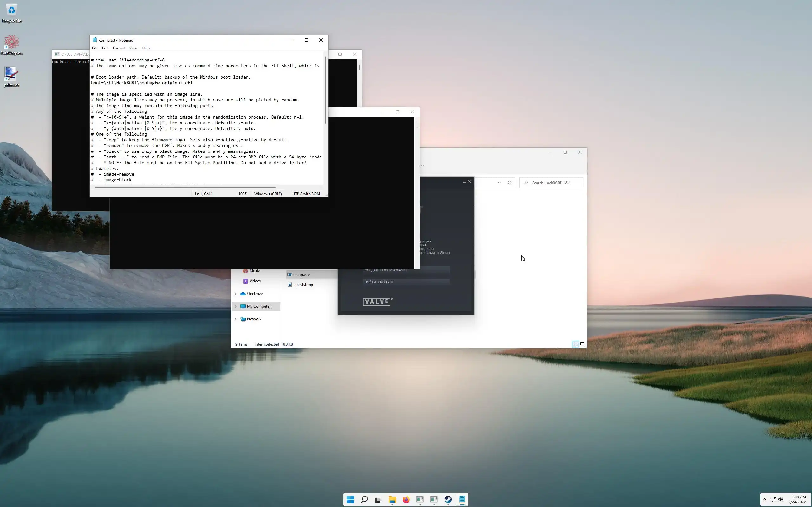
Task: Open the Edit menu in Notepad
Action: coord(105,48)
